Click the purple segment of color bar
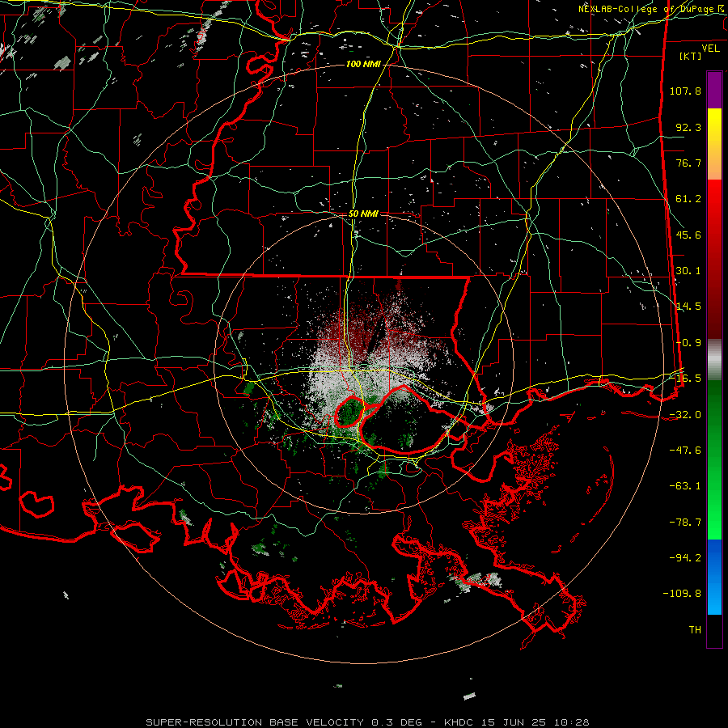 click(714, 90)
